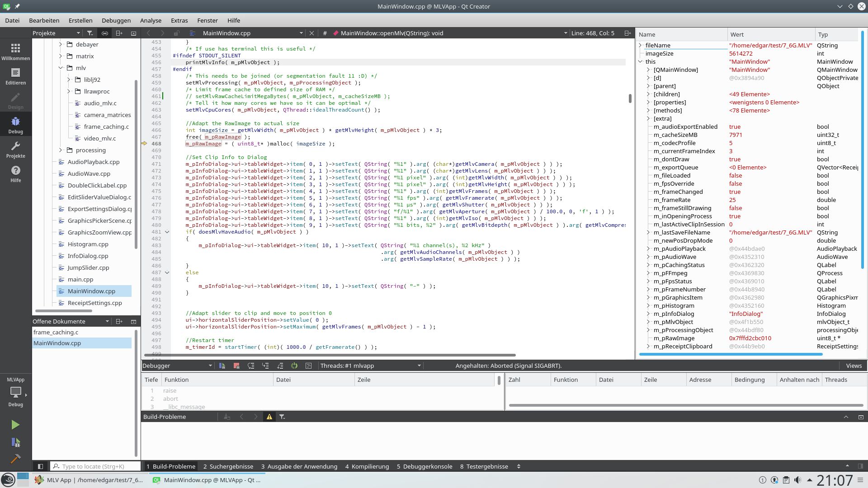Click the Type to locate search field

coord(96,466)
